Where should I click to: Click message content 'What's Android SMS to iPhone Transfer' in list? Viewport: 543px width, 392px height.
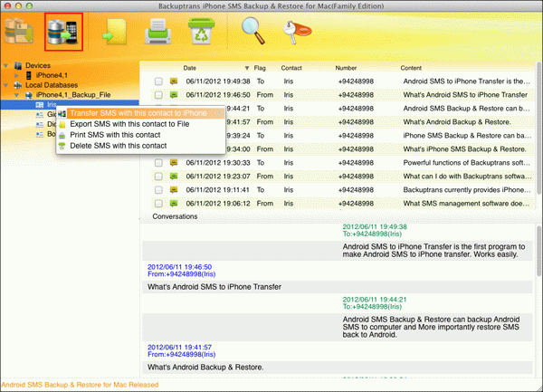point(465,94)
